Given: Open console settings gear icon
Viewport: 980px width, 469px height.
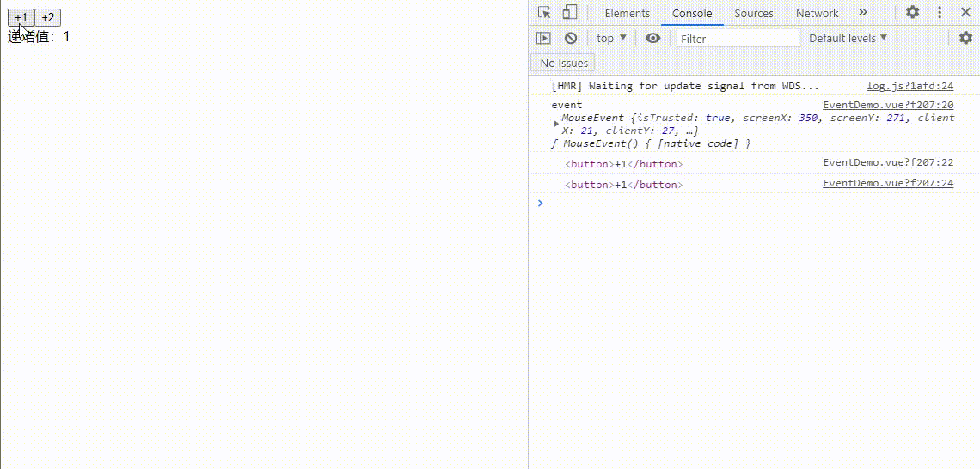Looking at the screenshot, I should pos(966,38).
